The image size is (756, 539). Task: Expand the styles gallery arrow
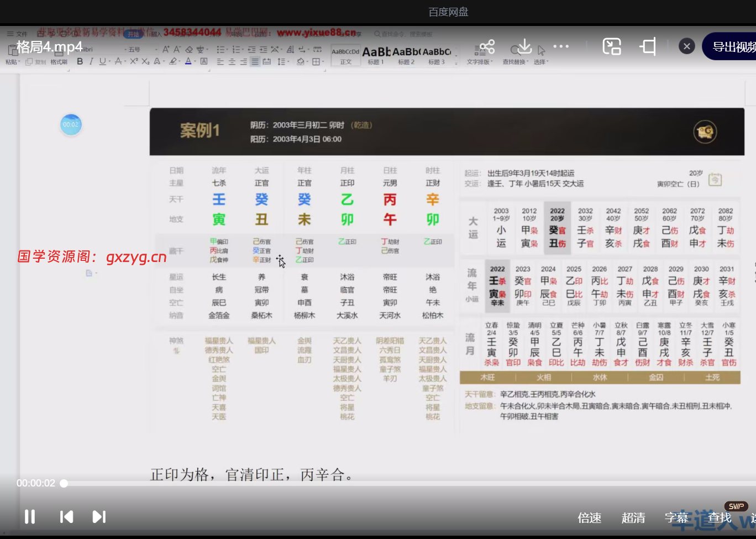tap(456, 62)
